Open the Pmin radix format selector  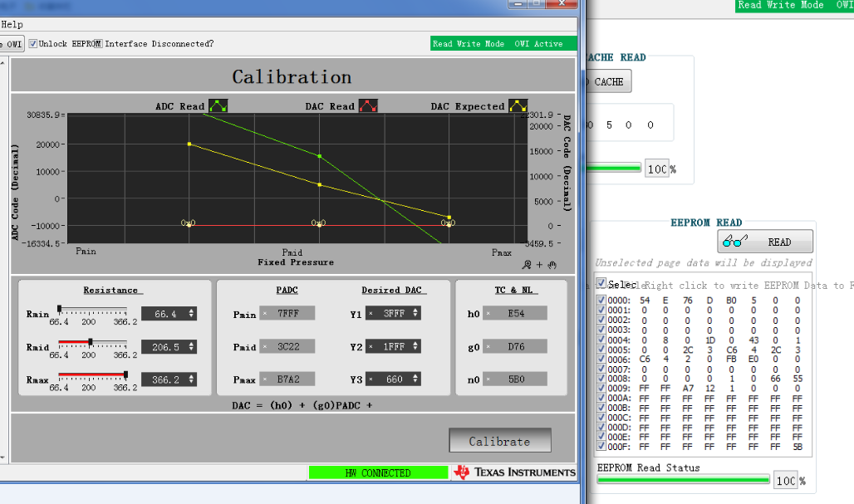pyautogui.click(x=265, y=314)
